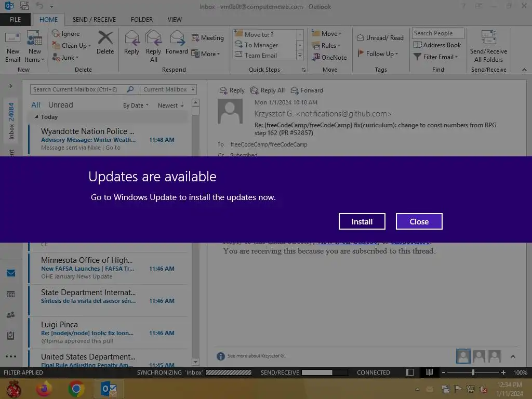
Task: Open the Address Book
Action: 437,45
